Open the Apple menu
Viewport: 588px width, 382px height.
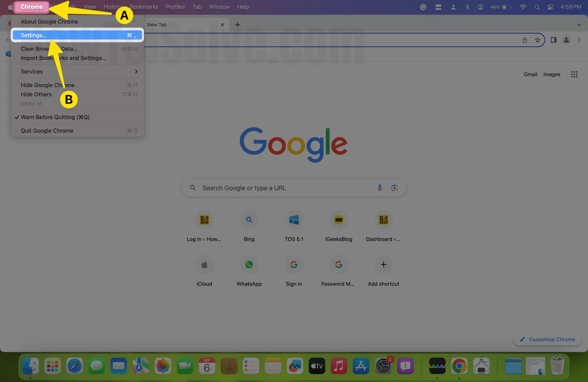[10, 7]
